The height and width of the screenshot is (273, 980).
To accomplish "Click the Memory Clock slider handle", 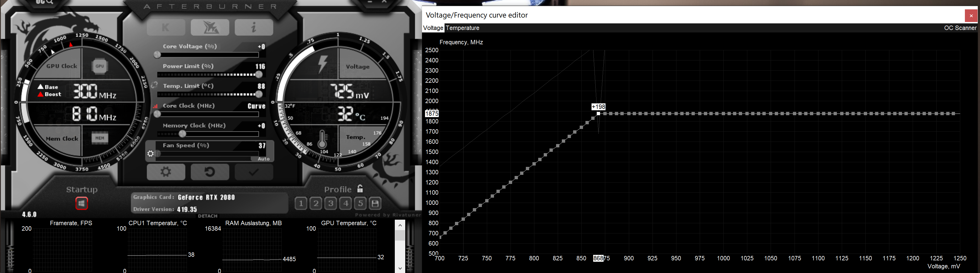I will tap(183, 134).
